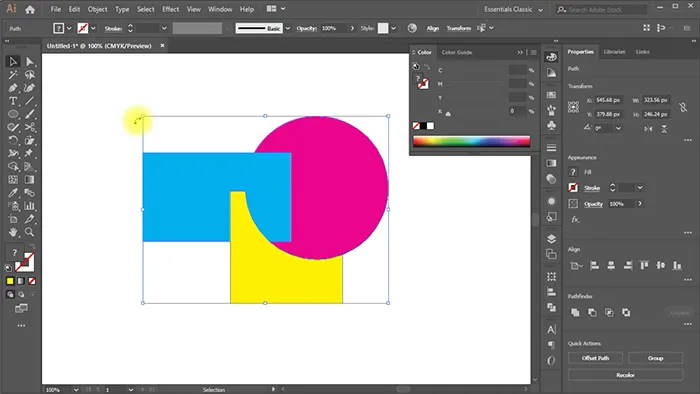Open Stroke weight dropdown in Properties

(640, 188)
